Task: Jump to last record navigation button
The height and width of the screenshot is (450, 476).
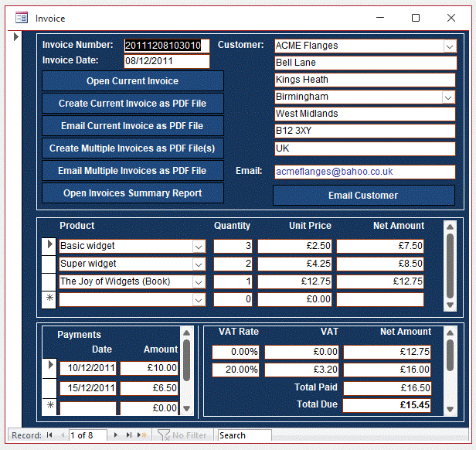Action: (129, 435)
